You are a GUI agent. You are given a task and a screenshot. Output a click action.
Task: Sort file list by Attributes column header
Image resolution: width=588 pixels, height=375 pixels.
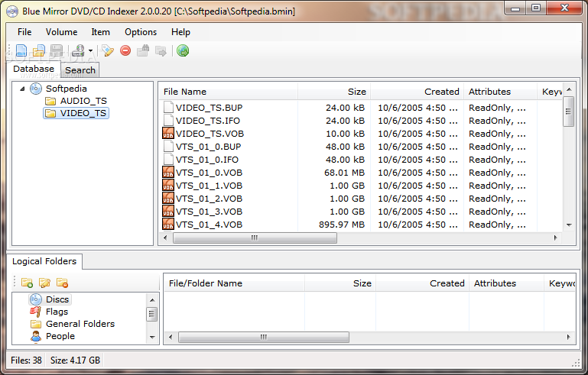point(501,92)
